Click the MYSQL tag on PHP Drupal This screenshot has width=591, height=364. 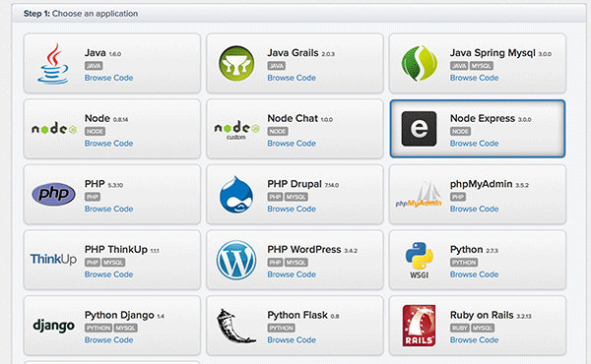coord(295,197)
